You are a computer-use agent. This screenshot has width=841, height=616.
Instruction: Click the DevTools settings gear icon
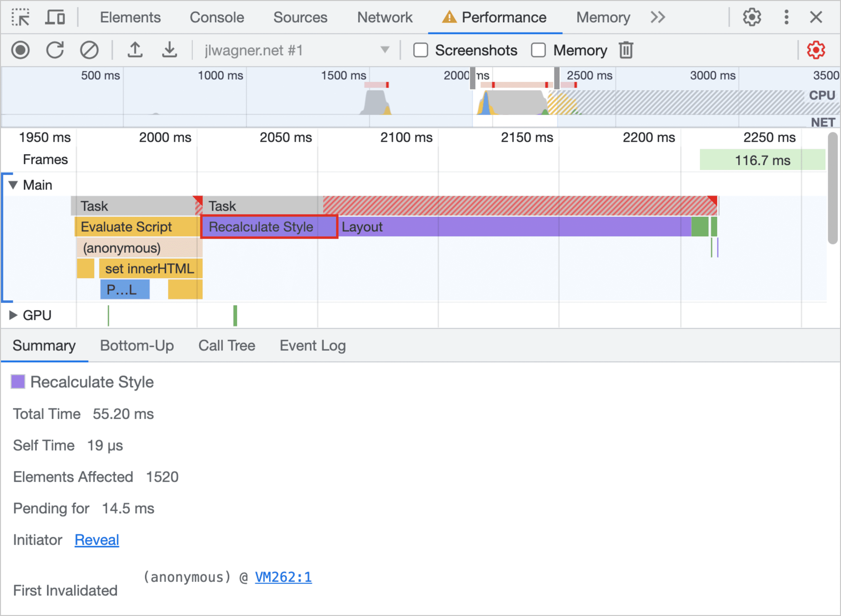[752, 17]
